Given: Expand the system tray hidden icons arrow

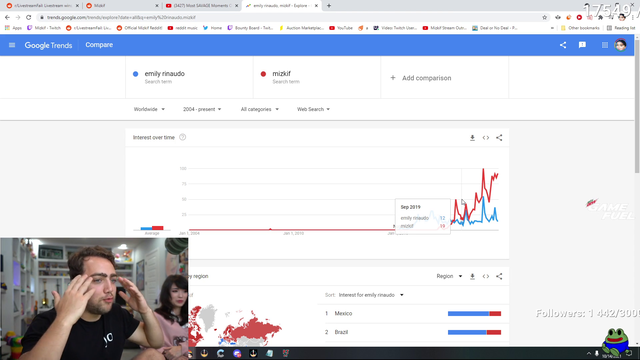Looking at the screenshot, I should (x=589, y=353).
